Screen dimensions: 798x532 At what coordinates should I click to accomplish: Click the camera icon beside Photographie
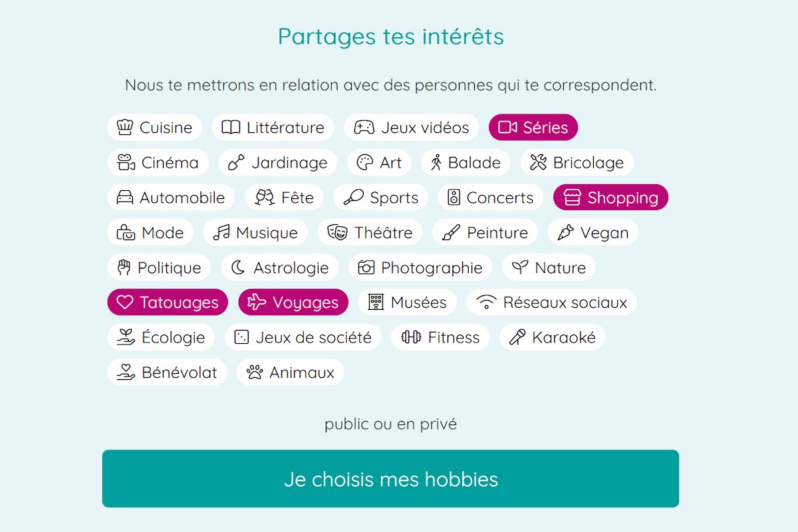tap(366, 268)
